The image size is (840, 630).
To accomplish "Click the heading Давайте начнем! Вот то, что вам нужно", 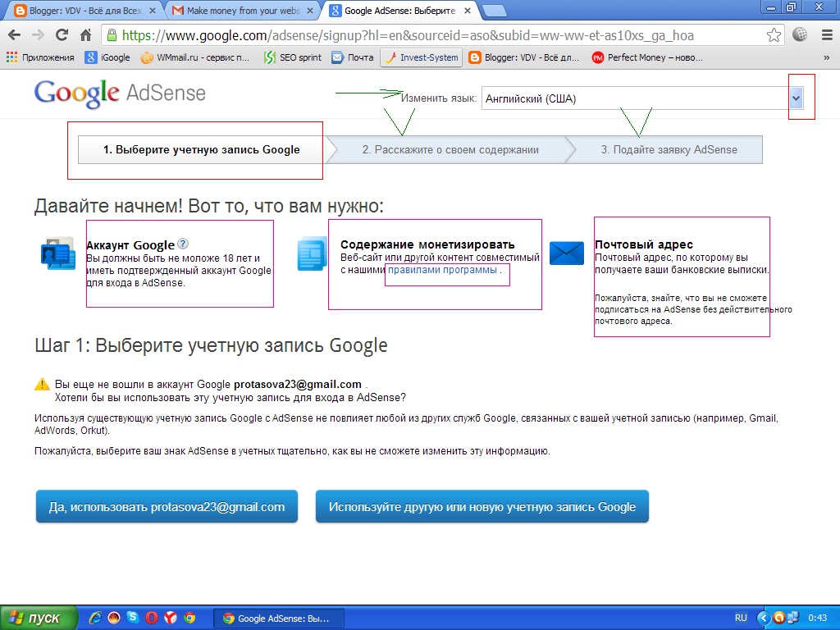I will 209,206.
